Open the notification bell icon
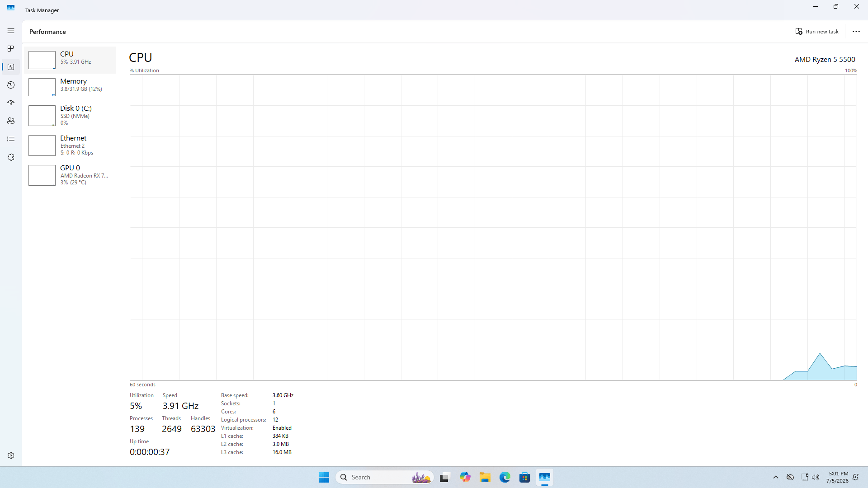The height and width of the screenshot is (488, 868). coord(855,477)
